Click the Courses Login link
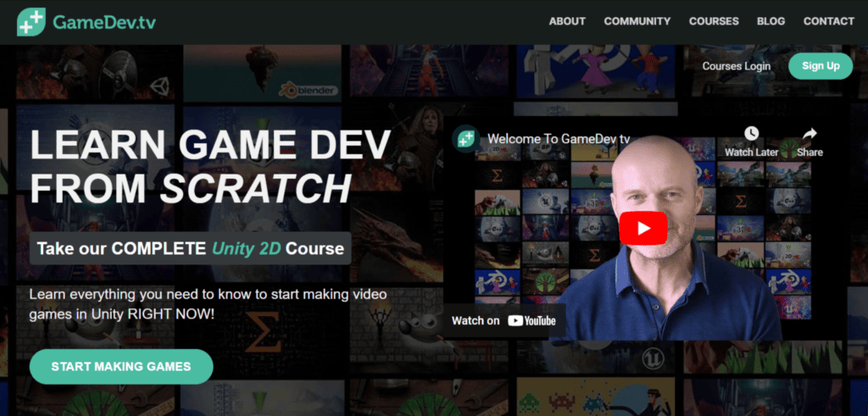This screenshot has width=868, height=416. pos(737,66)
